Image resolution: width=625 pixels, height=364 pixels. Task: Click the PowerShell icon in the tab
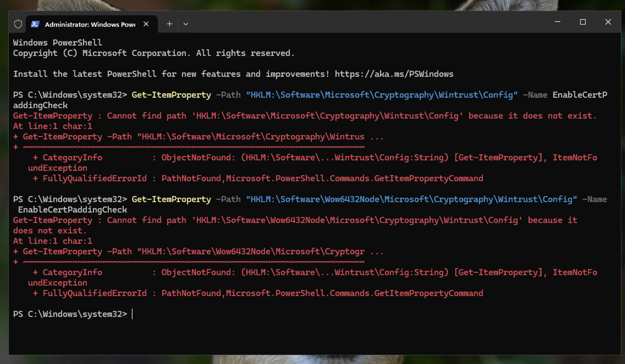coord(35,24)
